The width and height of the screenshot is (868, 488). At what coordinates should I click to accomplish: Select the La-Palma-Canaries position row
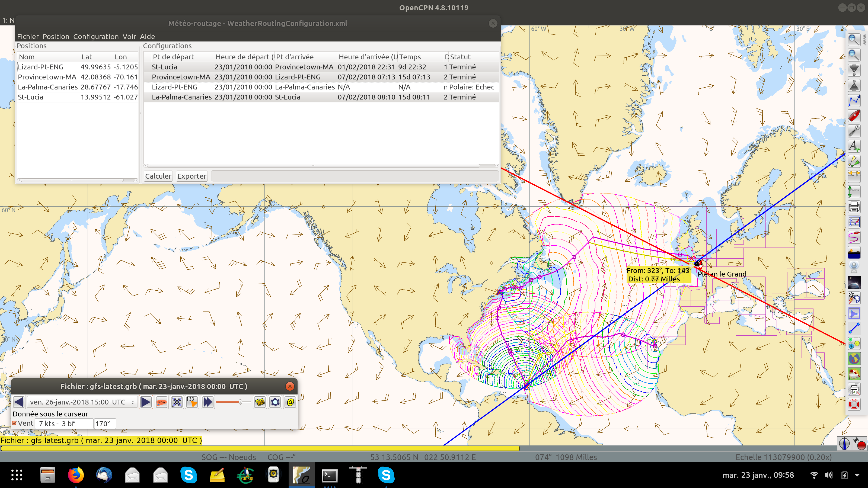(78, 87)
